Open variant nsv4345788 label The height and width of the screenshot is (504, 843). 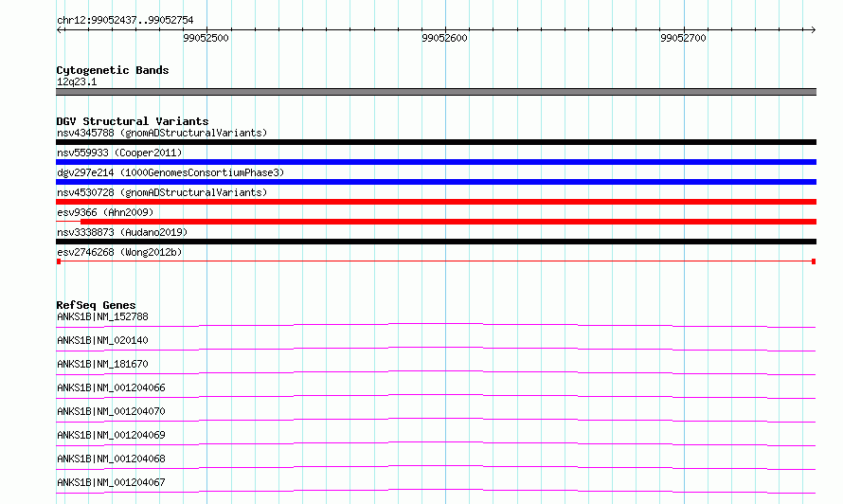(x=162, y=133)
